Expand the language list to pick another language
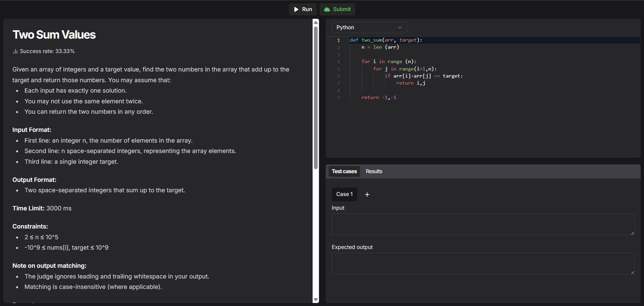 (x=369, y=27)
